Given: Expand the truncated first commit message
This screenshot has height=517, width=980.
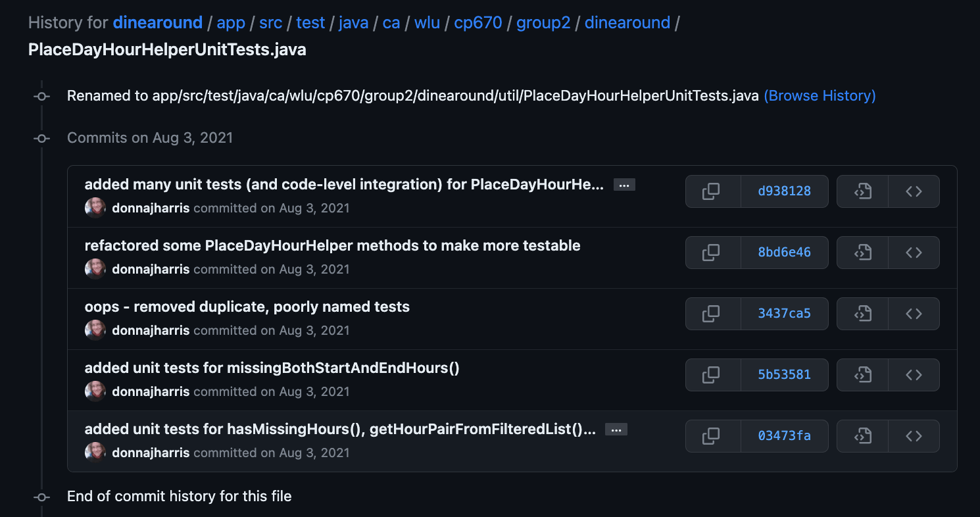Looking at the screenshot, I should (624, 184).
